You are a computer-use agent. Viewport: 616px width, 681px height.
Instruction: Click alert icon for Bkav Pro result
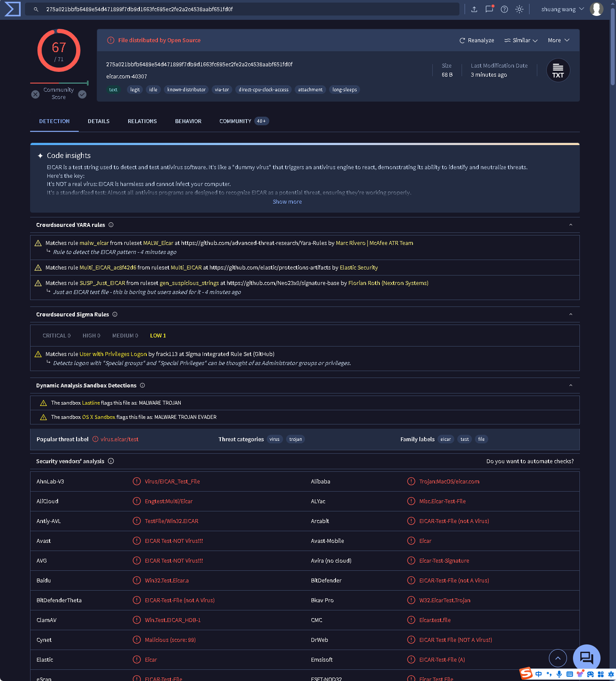pos(411,600)
